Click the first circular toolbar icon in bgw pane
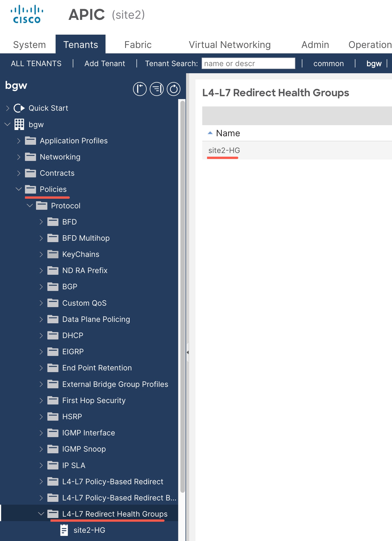 point(140,89)
